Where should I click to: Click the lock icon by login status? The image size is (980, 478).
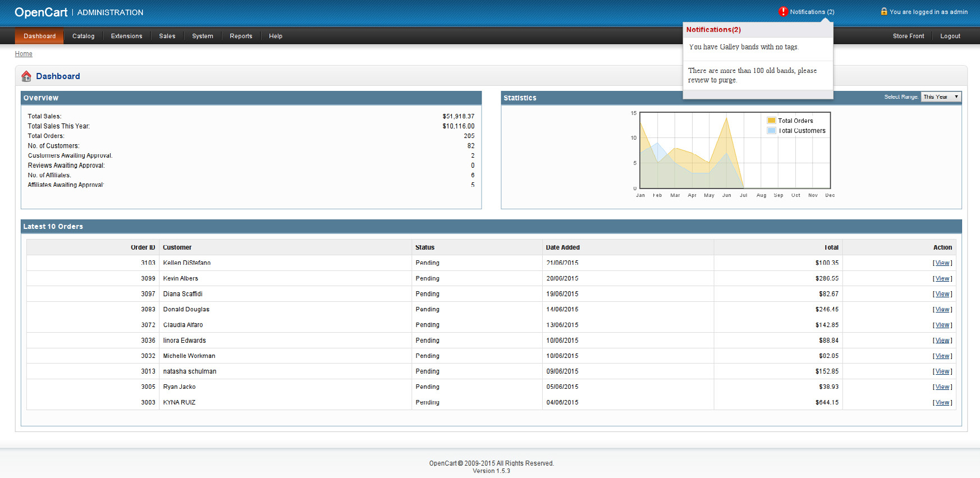pos(884,11)
